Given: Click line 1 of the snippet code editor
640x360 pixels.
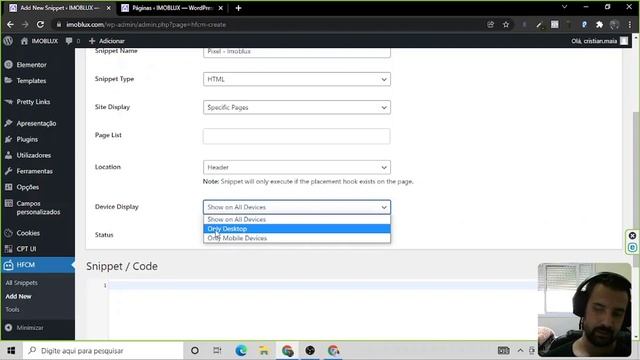Looking at the screenshot, I should [322, 285].
